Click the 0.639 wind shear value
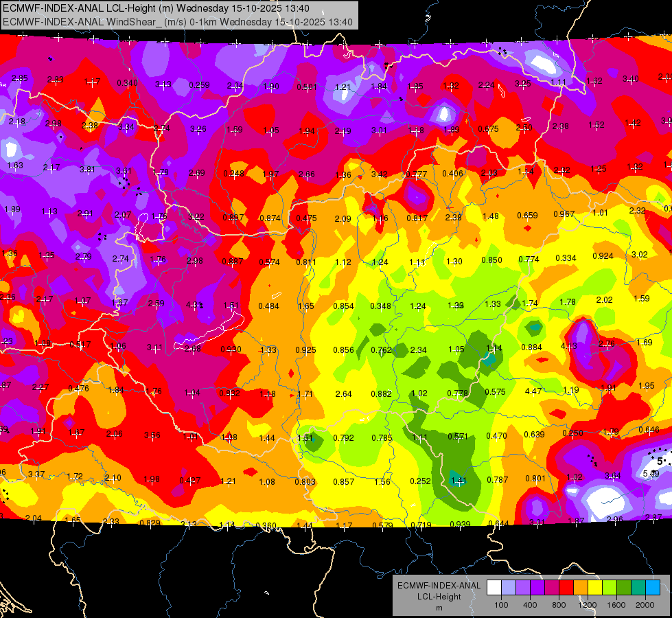The height and width of the screenshot is (618, 672). (x=535, y=435)
